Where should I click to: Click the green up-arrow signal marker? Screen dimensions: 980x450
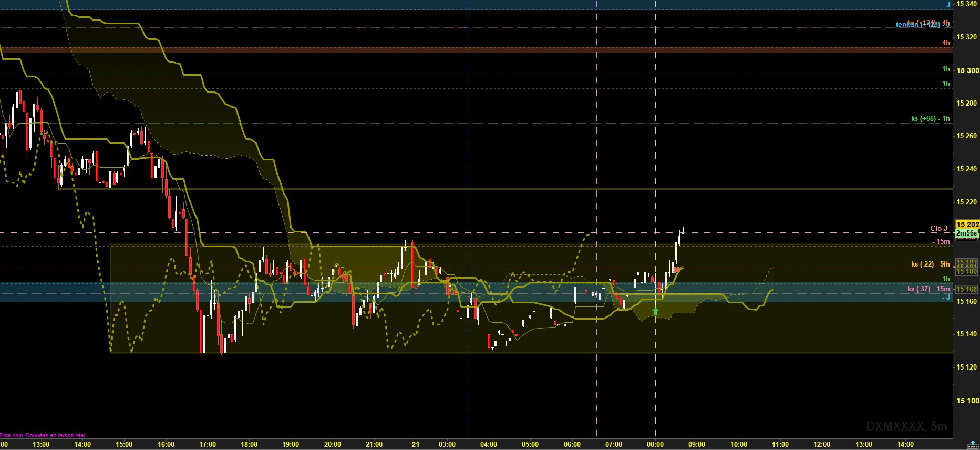click(x=655, y=311)
